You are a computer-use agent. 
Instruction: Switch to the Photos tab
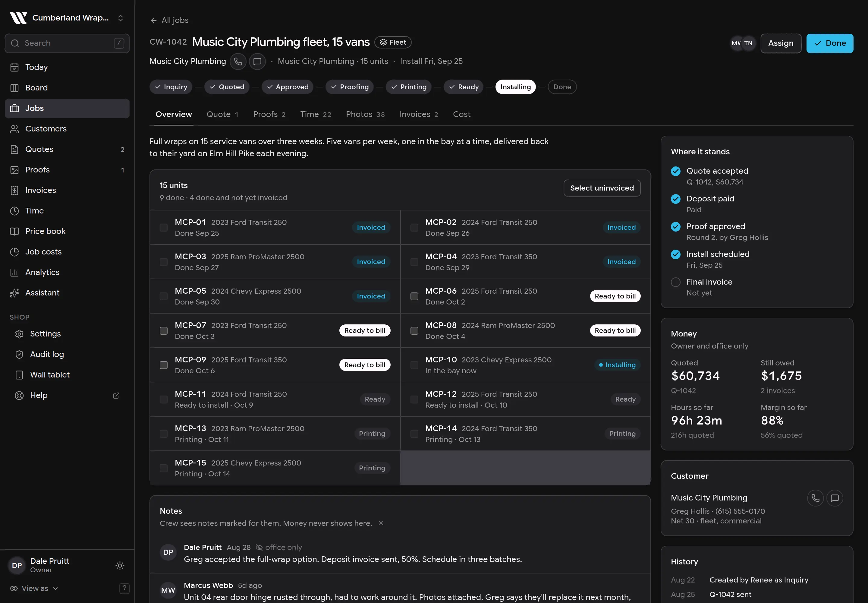[x=365, y=114]
